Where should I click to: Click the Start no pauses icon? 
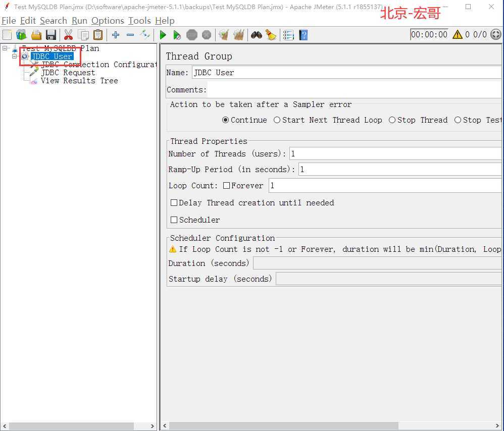[177, 35]
